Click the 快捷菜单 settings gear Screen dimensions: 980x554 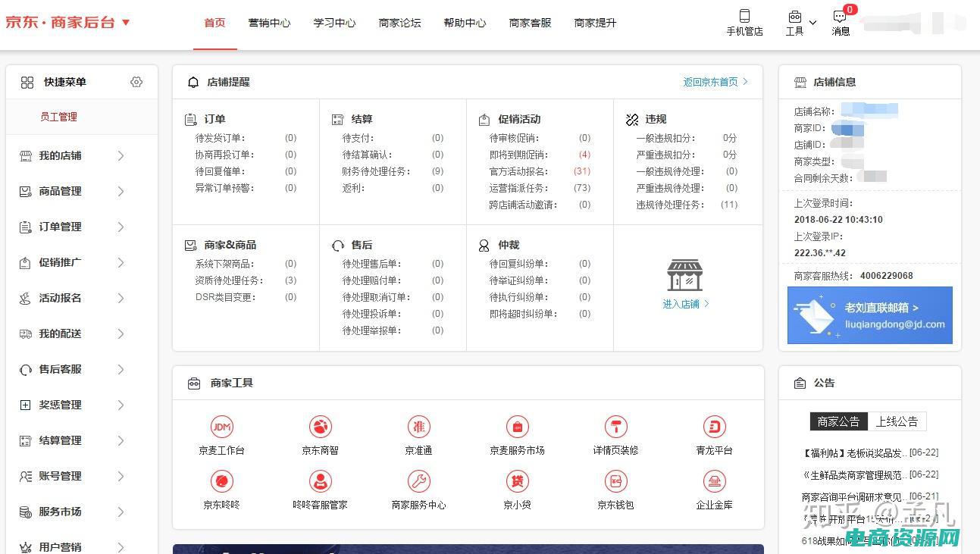(136, 82)
